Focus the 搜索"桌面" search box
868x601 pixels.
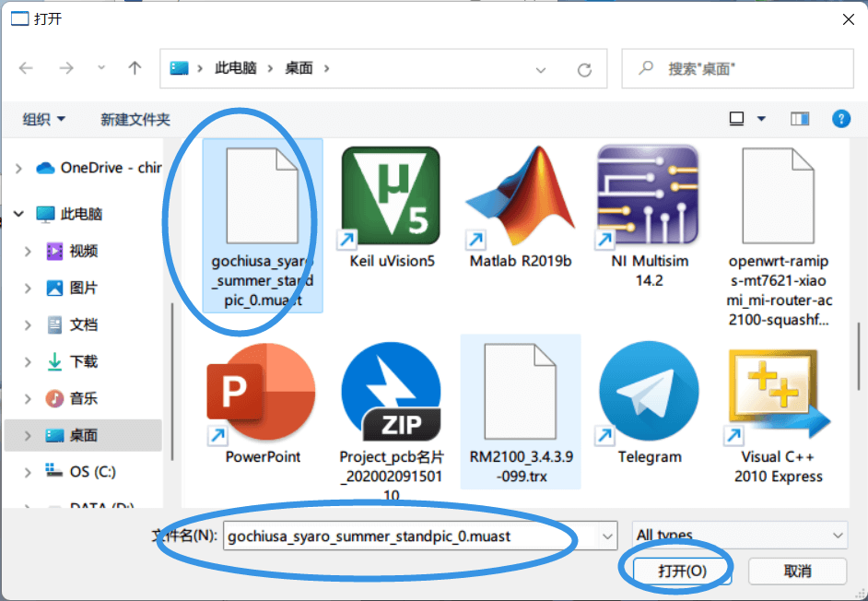pos(737,68)
